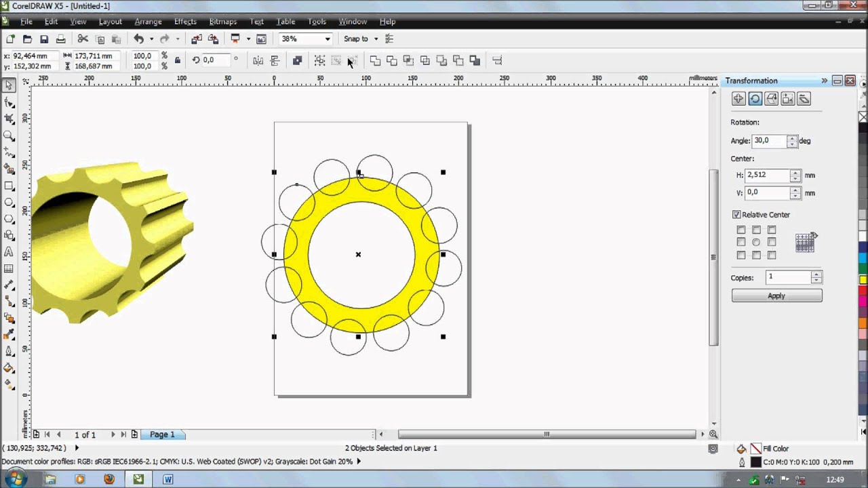Screen dimensions: 868x488
Task: Select the Table tool in the toolbox
Action: pos(9,268)
